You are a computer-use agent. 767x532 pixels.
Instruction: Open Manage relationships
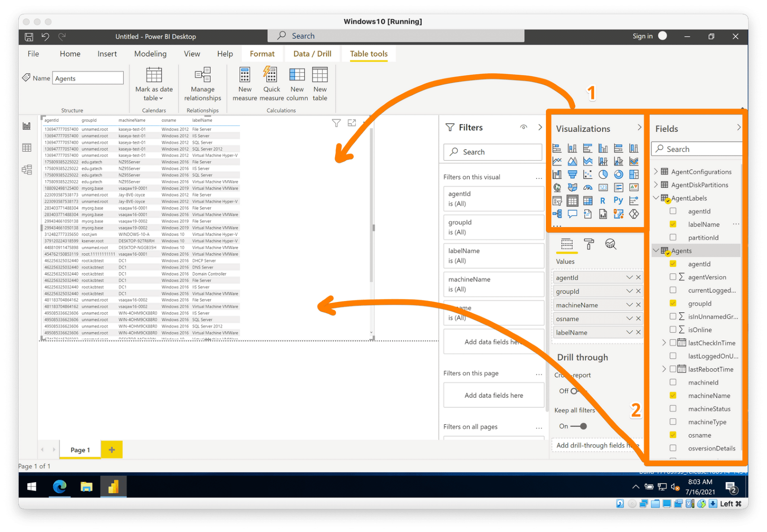[x=203, y=84]
